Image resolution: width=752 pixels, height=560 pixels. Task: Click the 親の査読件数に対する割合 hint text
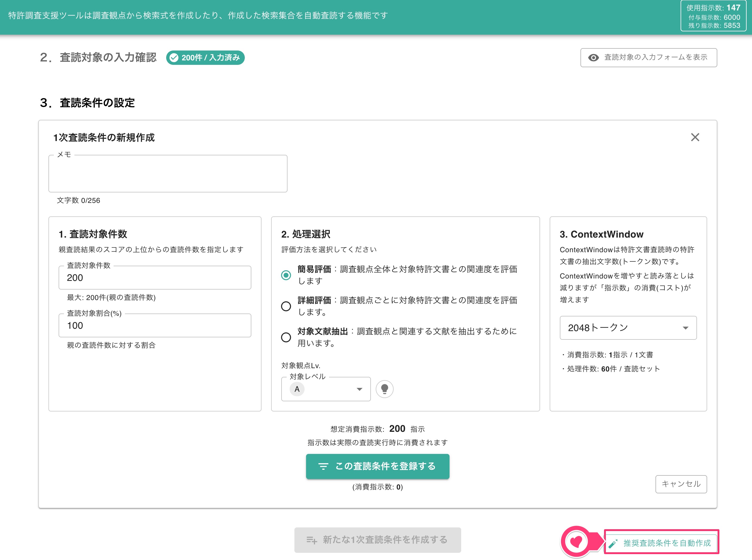click(x=111, y=345)
